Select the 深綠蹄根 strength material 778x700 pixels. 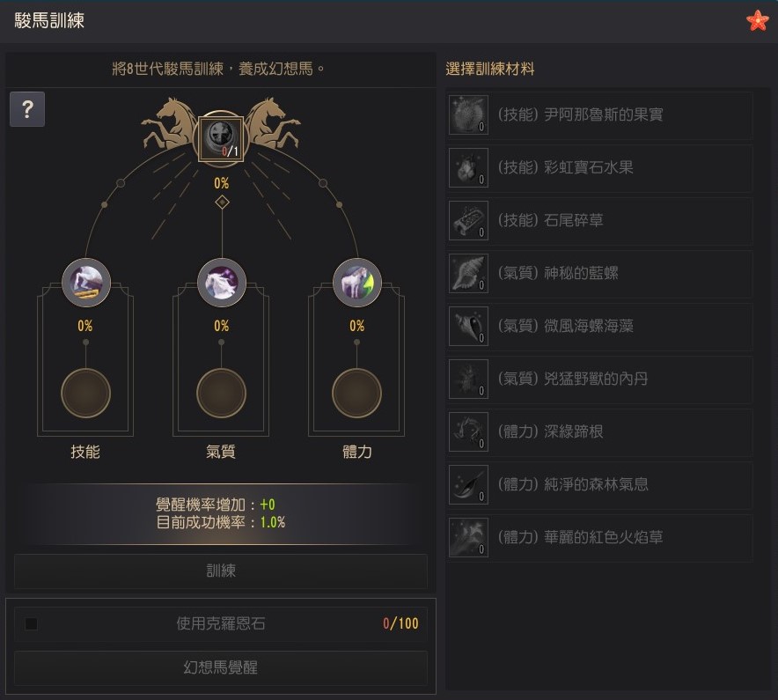click(600, 432)
